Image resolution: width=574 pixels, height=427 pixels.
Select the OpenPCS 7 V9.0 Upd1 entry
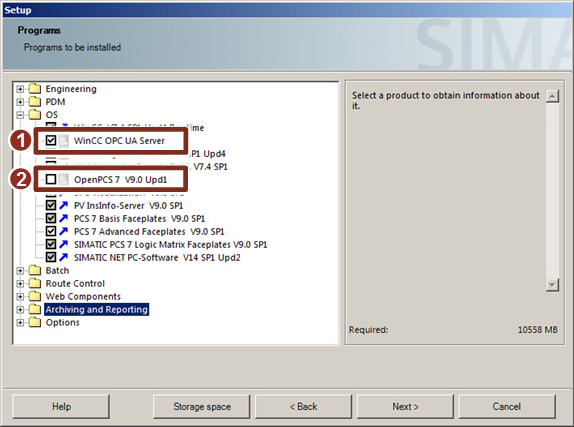[120, 179]
